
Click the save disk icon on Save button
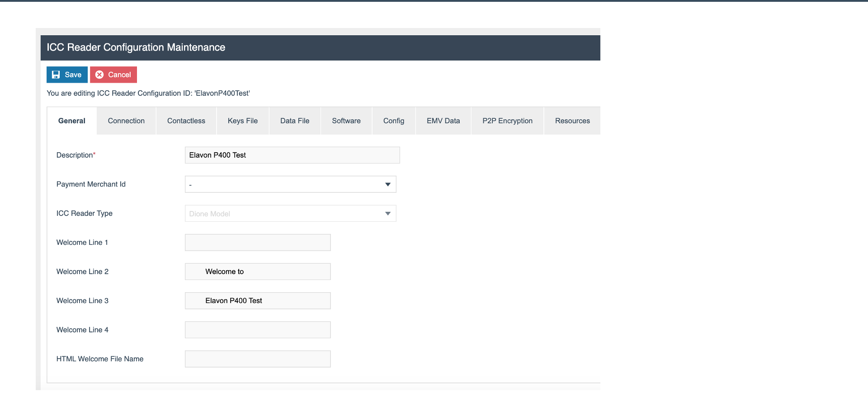click(56, 75)
